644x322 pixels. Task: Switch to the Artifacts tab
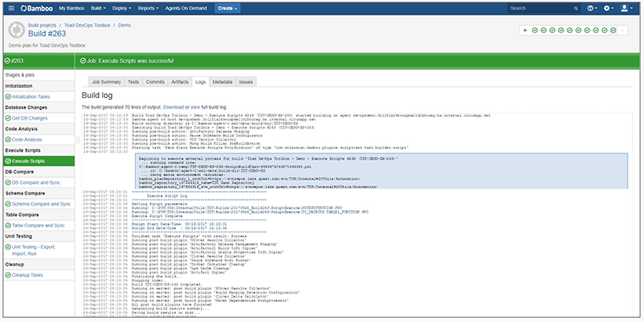point(180,82)
